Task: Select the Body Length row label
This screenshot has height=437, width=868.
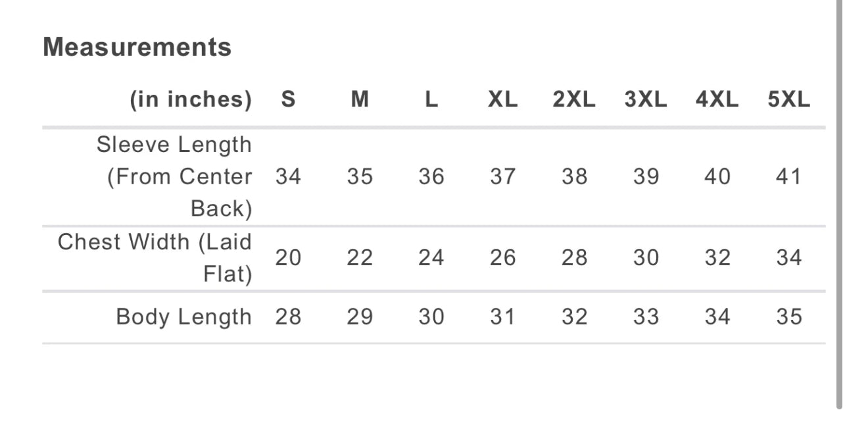Action: [x=183, y=317]
